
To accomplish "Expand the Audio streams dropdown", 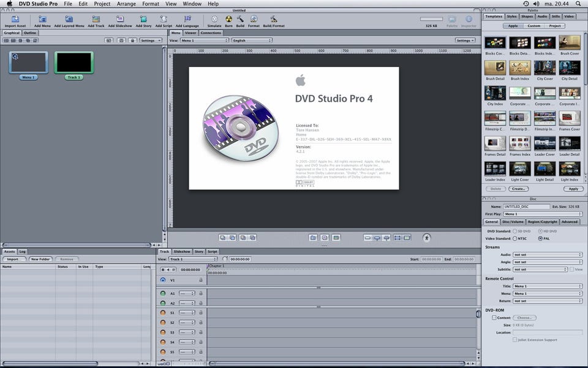I will tap(547, 254).
